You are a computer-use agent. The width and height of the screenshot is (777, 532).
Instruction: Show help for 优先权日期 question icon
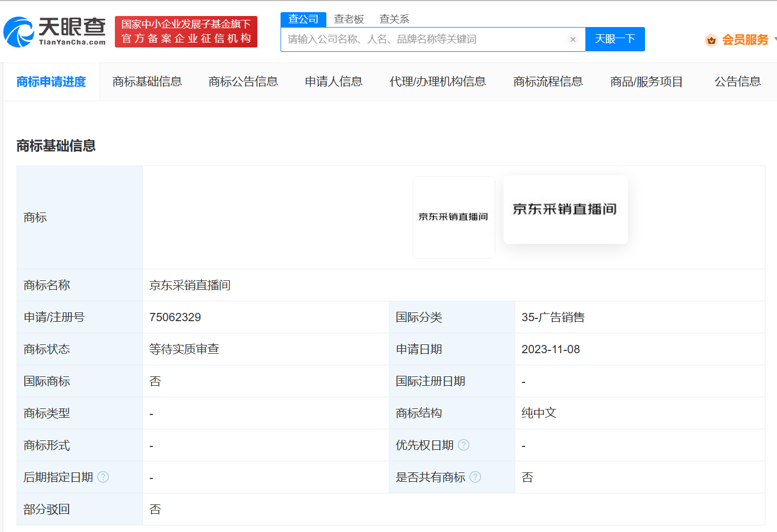pyautogui.click(x=464, y=445)
